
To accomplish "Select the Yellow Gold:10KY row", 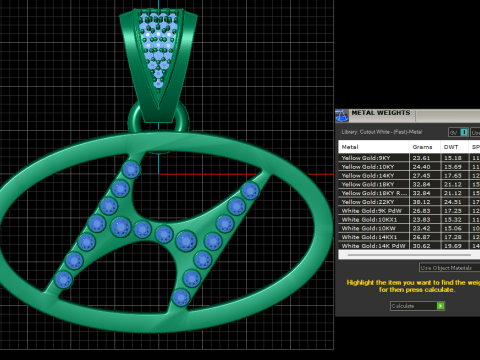I will (409, 167).
